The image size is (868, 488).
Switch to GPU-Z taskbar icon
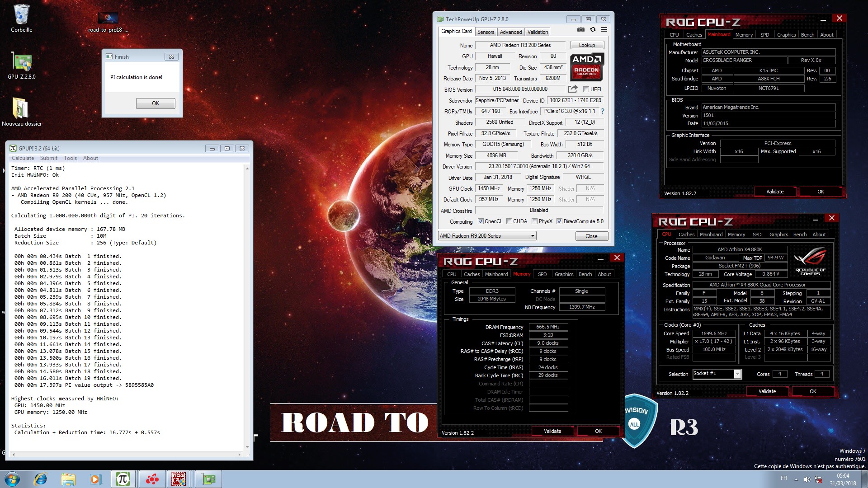[x=208, y=479]
